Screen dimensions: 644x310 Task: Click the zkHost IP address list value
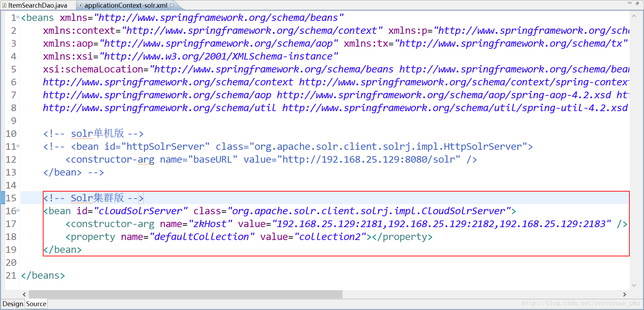coord(441,224)
